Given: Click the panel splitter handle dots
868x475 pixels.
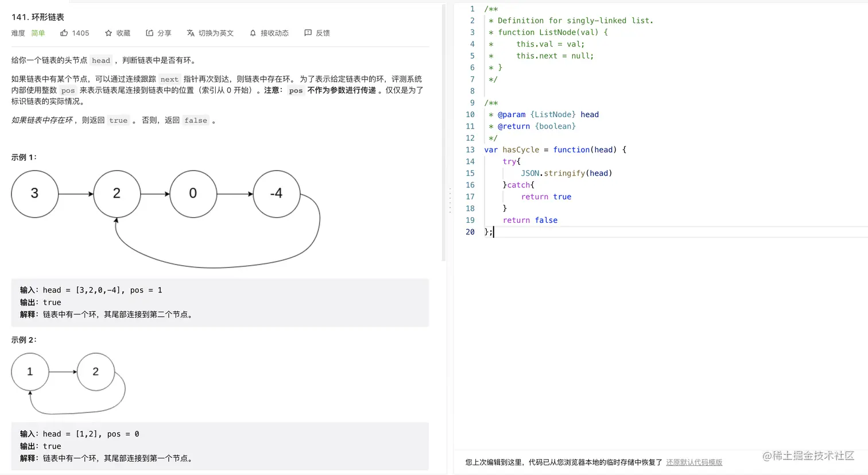Looking at the screenshot, I should click(x=450, y=200).
